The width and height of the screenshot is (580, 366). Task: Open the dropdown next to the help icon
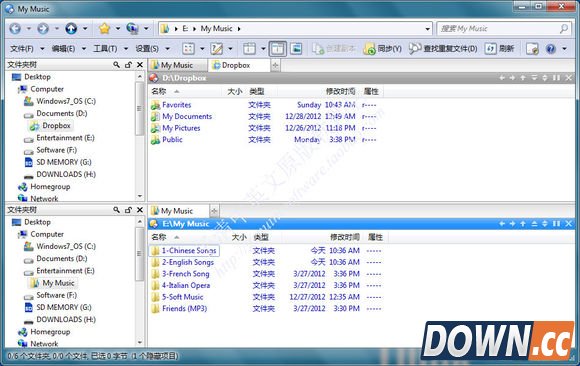click(564, 48)
